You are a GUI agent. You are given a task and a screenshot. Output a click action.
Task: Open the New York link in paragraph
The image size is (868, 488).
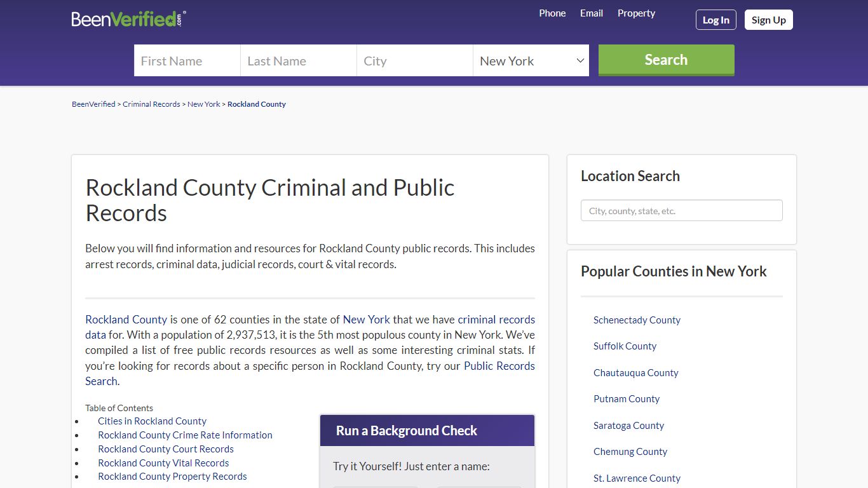[x=367, y=320]
